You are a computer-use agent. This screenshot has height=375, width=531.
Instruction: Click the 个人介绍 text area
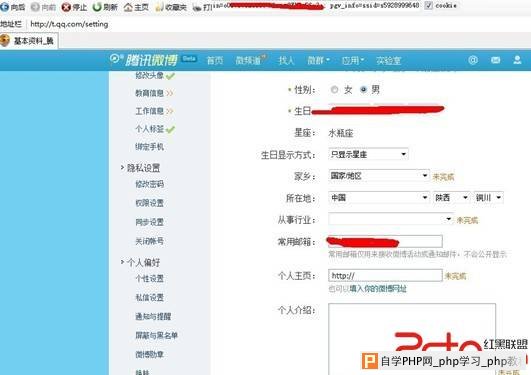[x=412, y=339]
